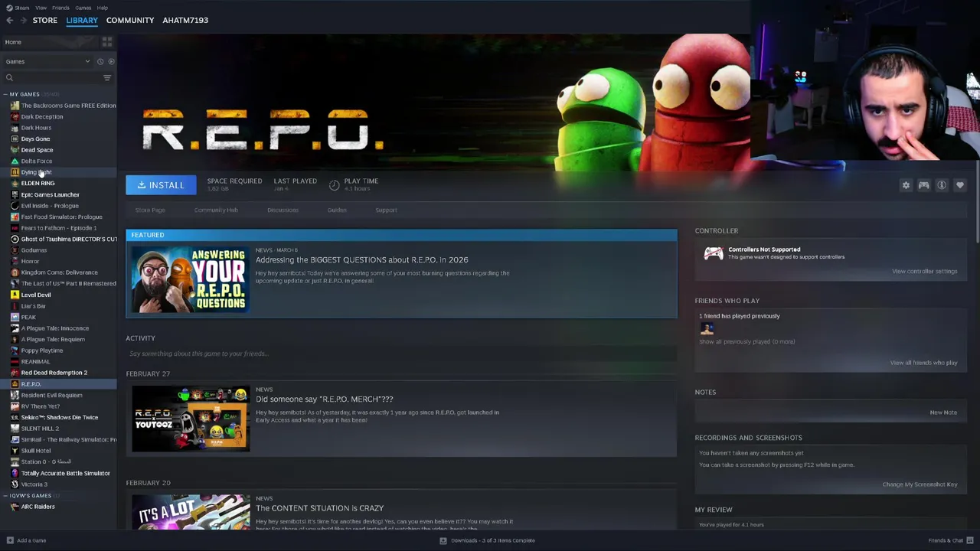Open View controller settings link

[924, 271]
